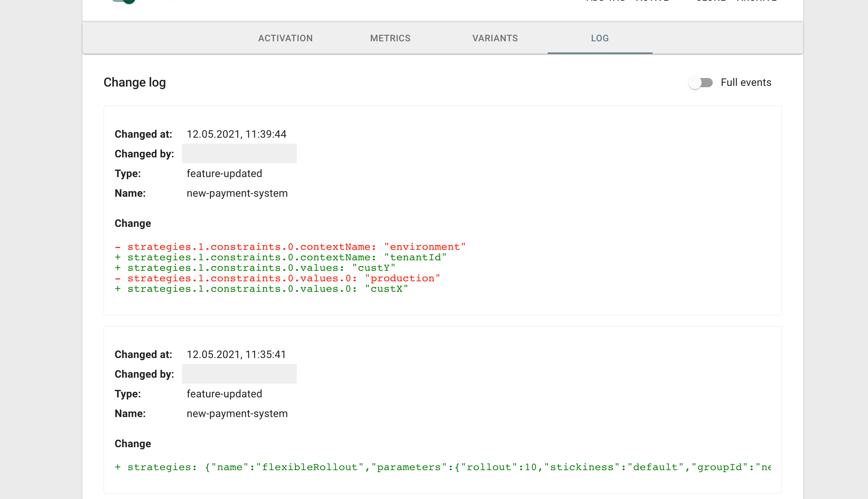Viewport: 868px width, 499px height.
Task: Open the Metrics tab
Action: [x=390, y=38]
